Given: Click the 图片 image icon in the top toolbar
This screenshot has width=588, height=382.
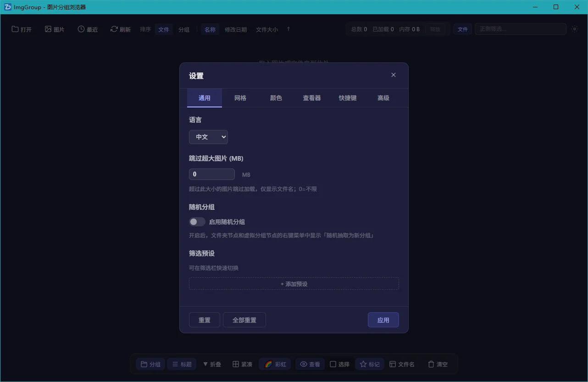Looking at the screenshot, I should (x=48, y=29).
